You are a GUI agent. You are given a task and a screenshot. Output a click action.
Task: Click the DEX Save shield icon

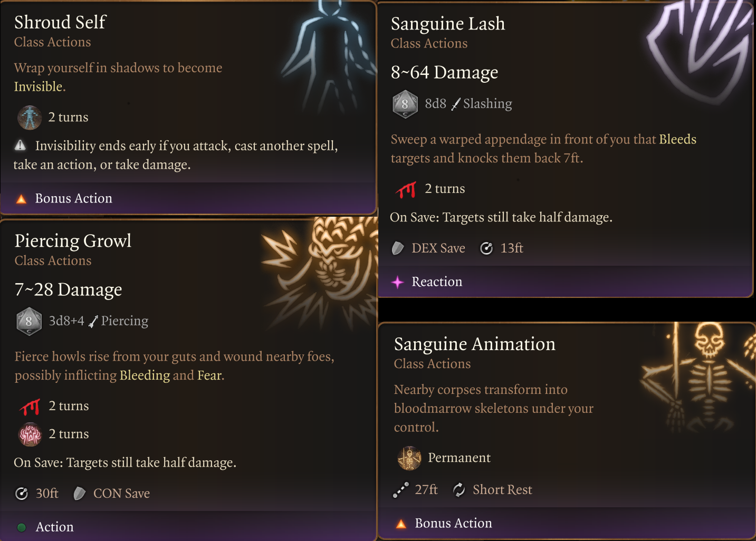[398, 248]
